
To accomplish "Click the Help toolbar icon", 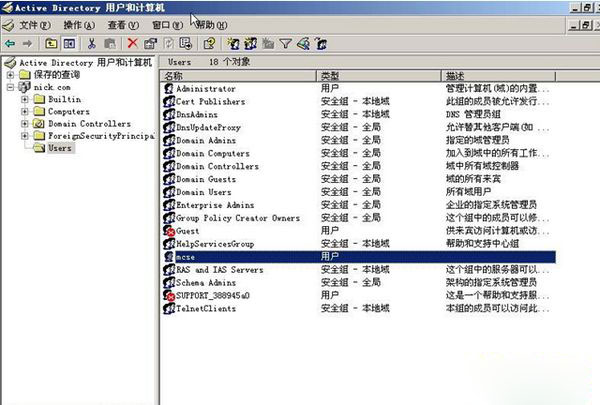I will point(209,43).
